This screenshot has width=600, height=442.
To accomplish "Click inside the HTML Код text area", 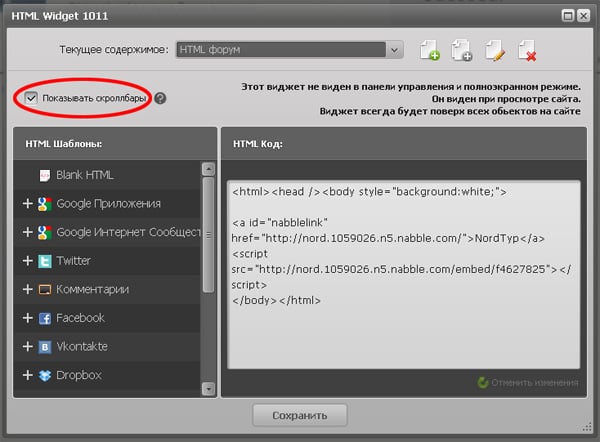I will coord(405,320).
